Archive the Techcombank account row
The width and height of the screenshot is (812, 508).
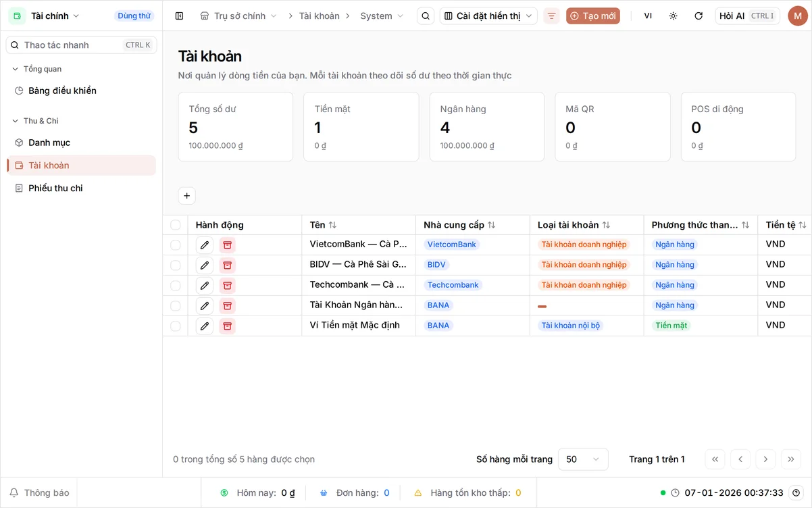tap(228, 285)
